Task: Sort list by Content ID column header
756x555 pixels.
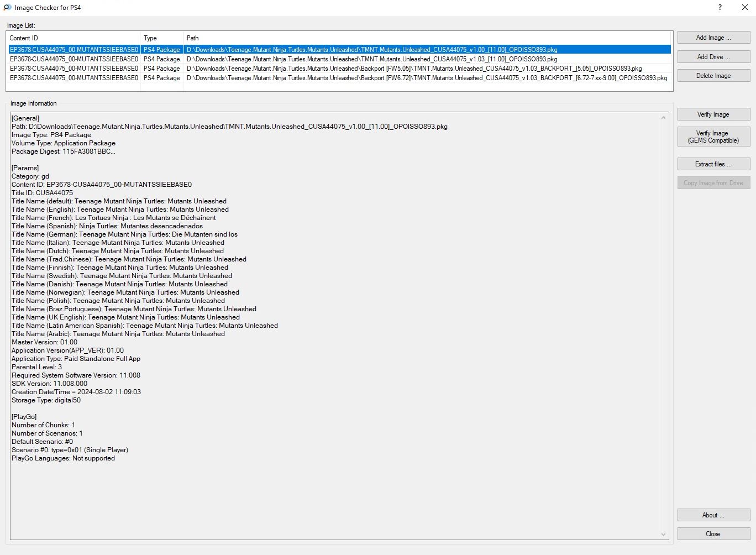Action: 73,38
